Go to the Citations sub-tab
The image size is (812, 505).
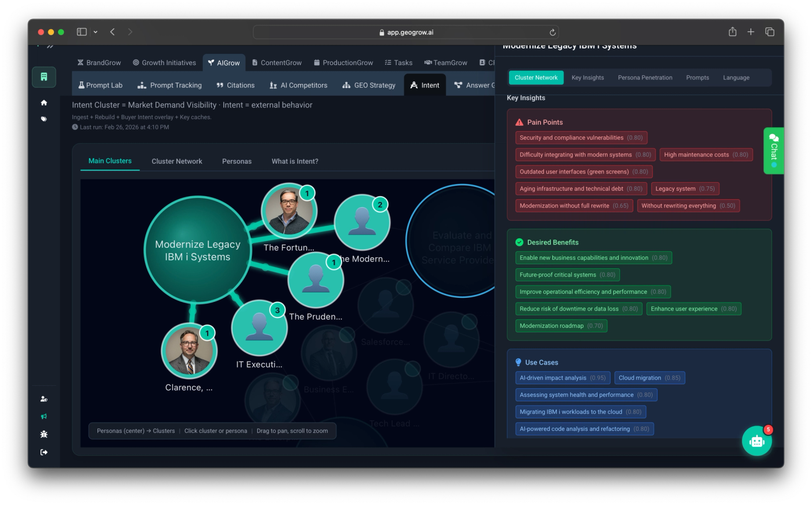[235, 85]
